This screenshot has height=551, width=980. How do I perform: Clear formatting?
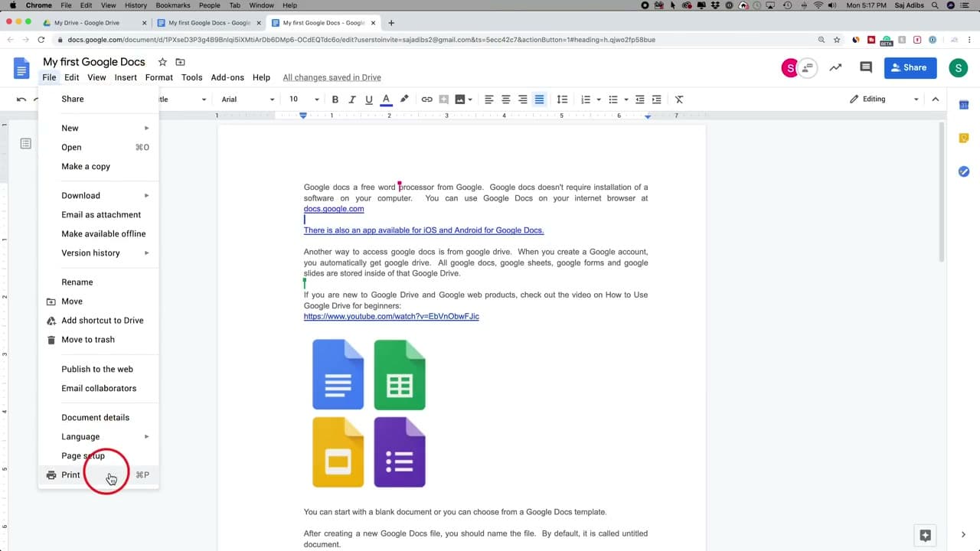tap(679, 99)
